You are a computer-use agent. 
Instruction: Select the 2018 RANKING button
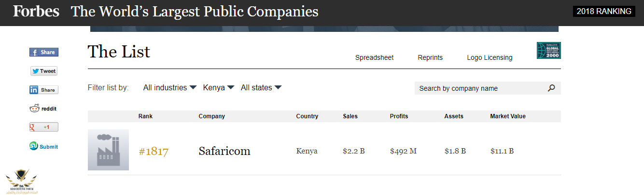point(603,12)
